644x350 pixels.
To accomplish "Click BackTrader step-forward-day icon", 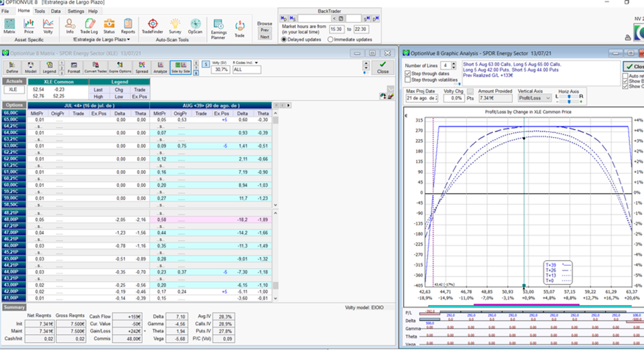I will click(375, 19).
